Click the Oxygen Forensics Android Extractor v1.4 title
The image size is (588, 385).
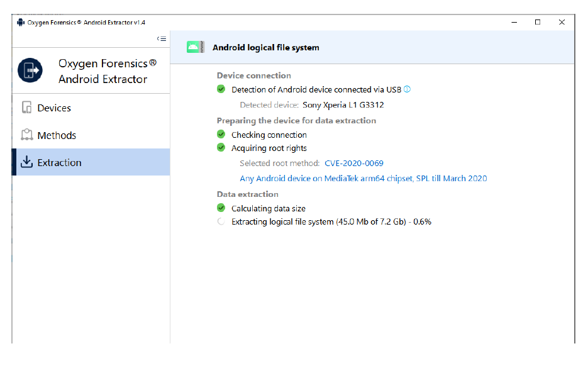(x=86, y=23)
